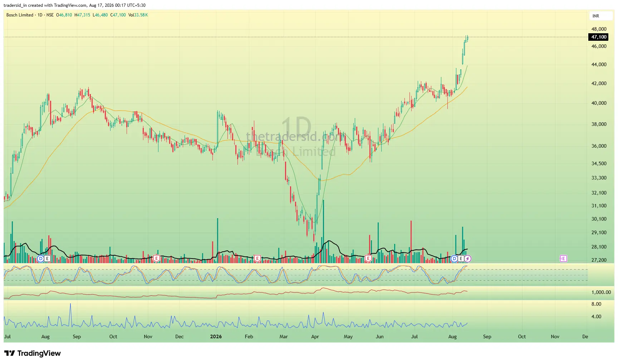Click the 40,000 price axis label
This screenshot has height=364, width=618.
pos(599,103)
